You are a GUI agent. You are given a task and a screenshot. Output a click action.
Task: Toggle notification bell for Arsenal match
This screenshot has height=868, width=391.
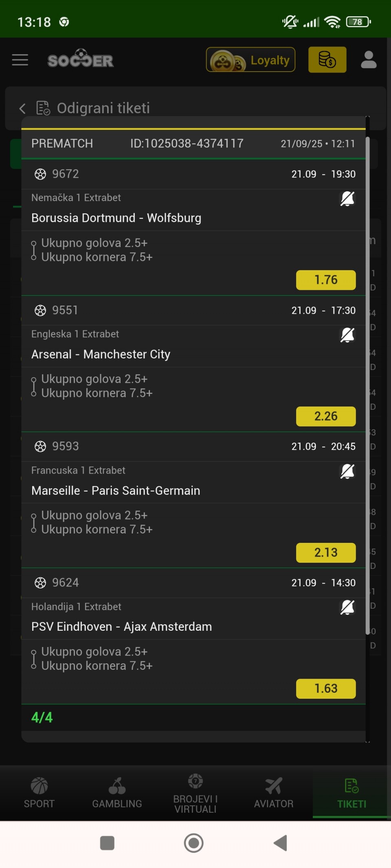click(347, 335)
